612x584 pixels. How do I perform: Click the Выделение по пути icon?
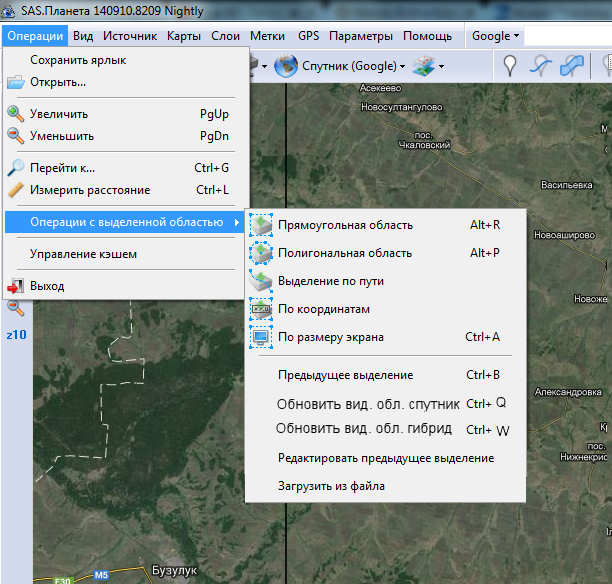(x=260, y=281)
